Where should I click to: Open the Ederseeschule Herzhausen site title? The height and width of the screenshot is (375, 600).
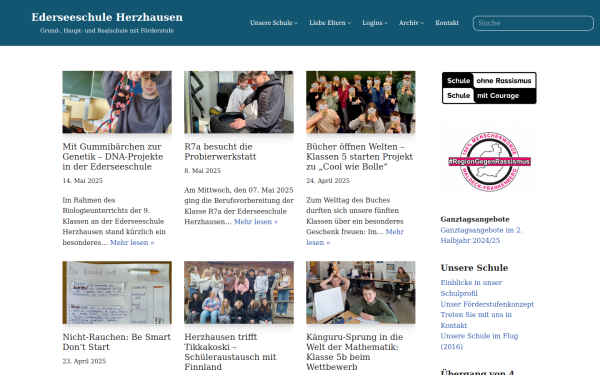(x=107, y=17)
